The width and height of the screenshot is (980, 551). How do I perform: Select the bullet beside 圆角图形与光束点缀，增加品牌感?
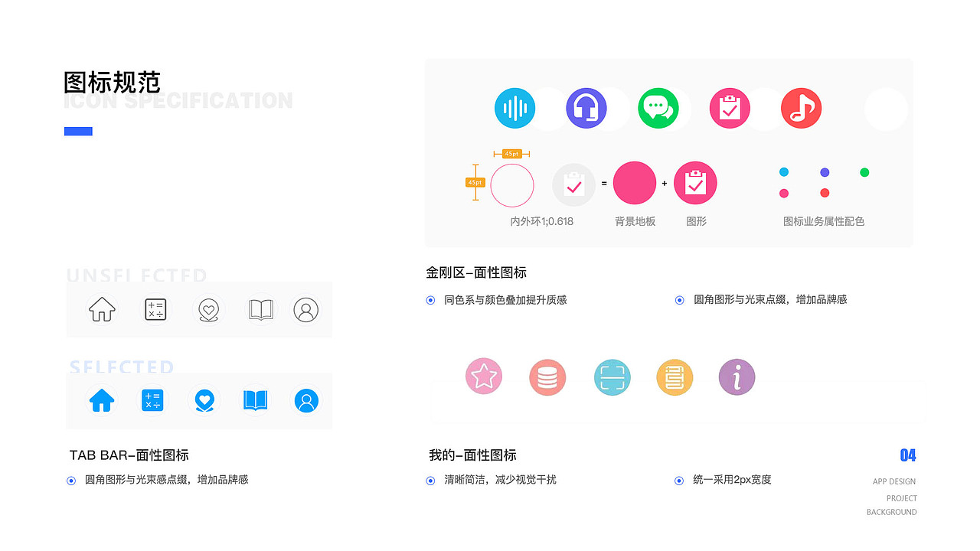pyautogui.click(x=679, y=300)
